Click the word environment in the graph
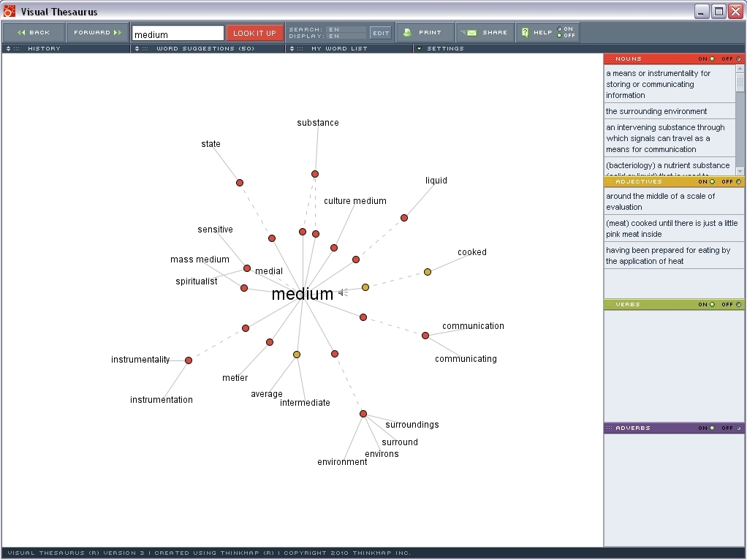 [342, 462]
